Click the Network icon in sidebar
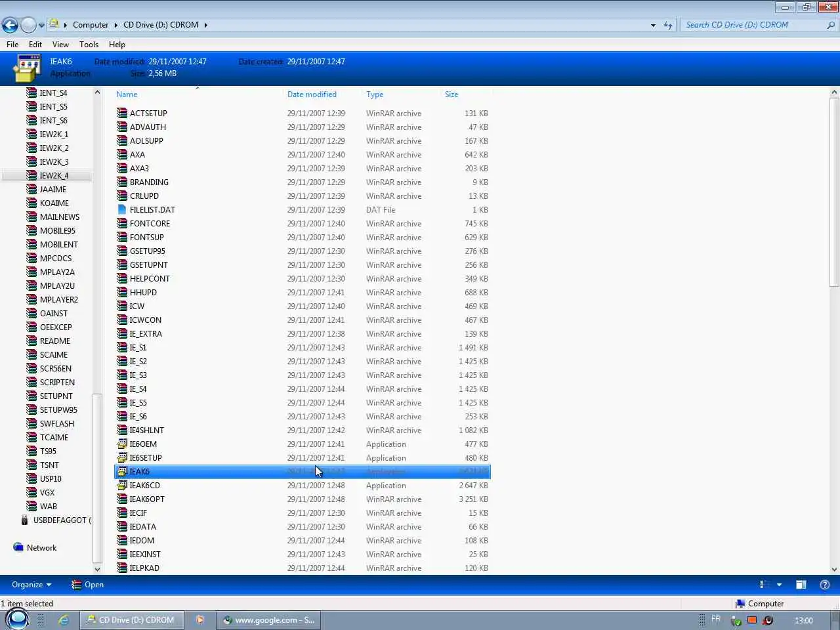The width and height of the screenshot is (840, 630). point(18,547)
